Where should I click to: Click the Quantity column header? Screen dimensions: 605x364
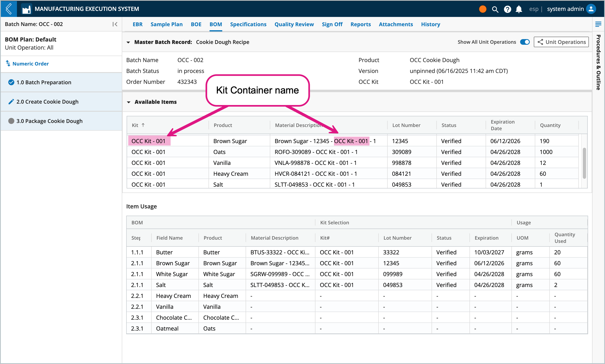550,125
